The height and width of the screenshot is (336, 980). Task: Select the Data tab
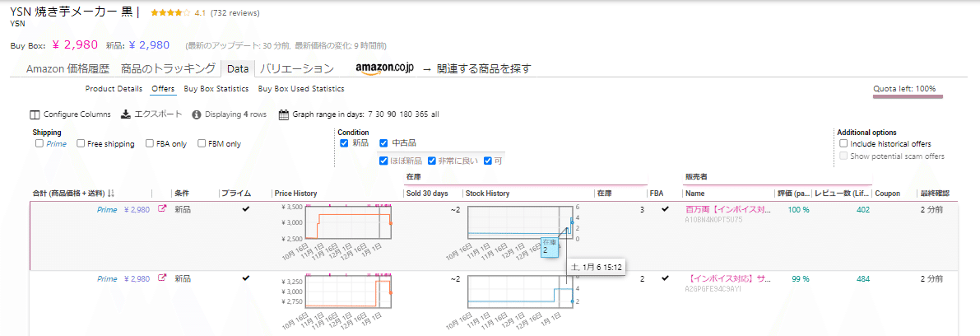[238, 69]
